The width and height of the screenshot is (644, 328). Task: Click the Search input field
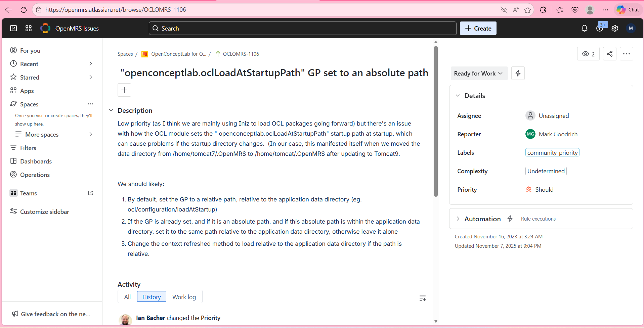click(x=302, y=29)
